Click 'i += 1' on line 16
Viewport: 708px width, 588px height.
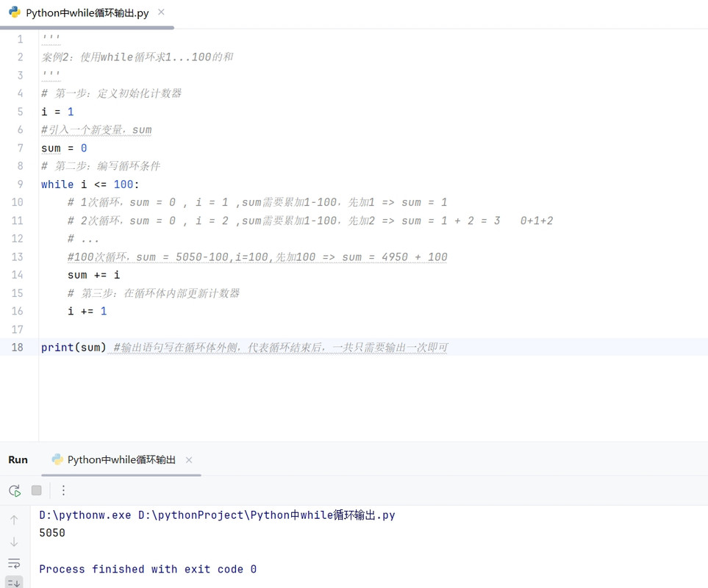tap(87, 311)
